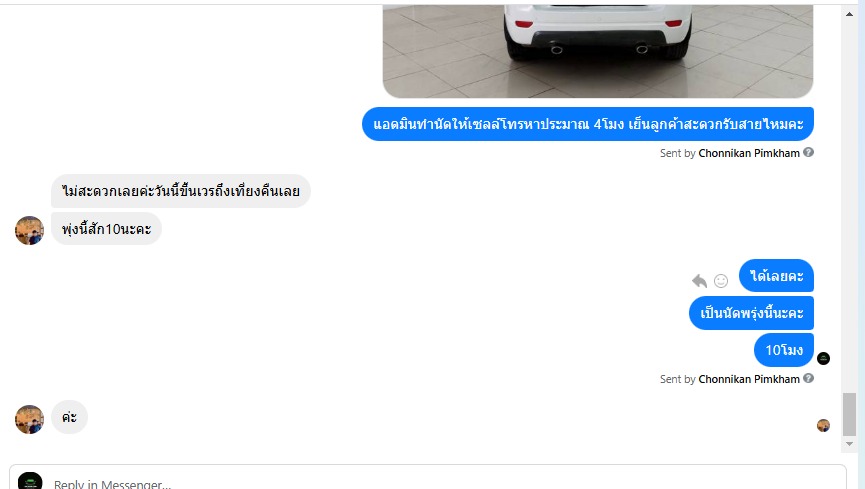Click scrollbar up arrow
This screenshot has width=865, height=489.
pyautogui.click(x=849, y=14)
